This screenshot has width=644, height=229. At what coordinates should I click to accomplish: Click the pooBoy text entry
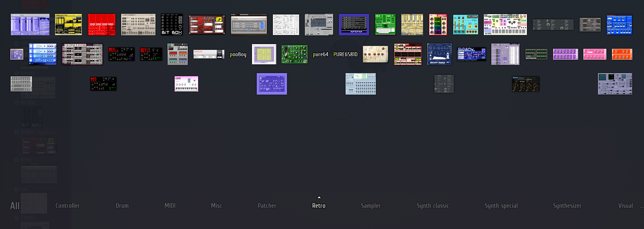(x=238, y=55)
